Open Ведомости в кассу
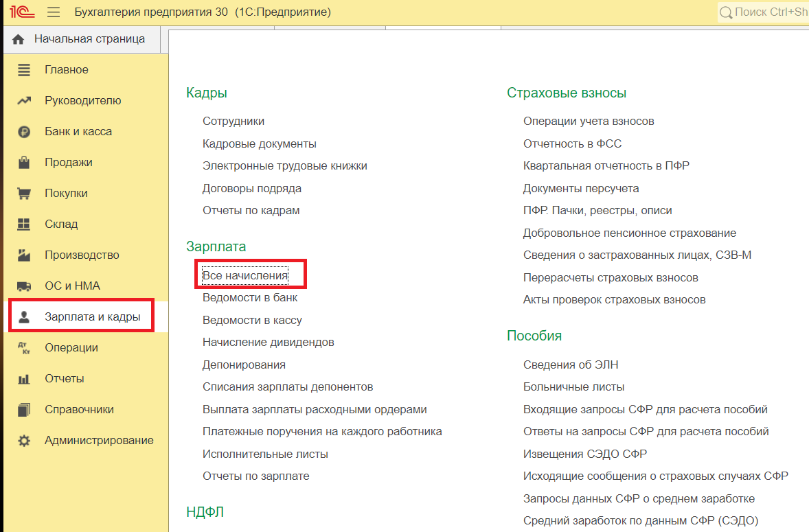 (252, 321)
